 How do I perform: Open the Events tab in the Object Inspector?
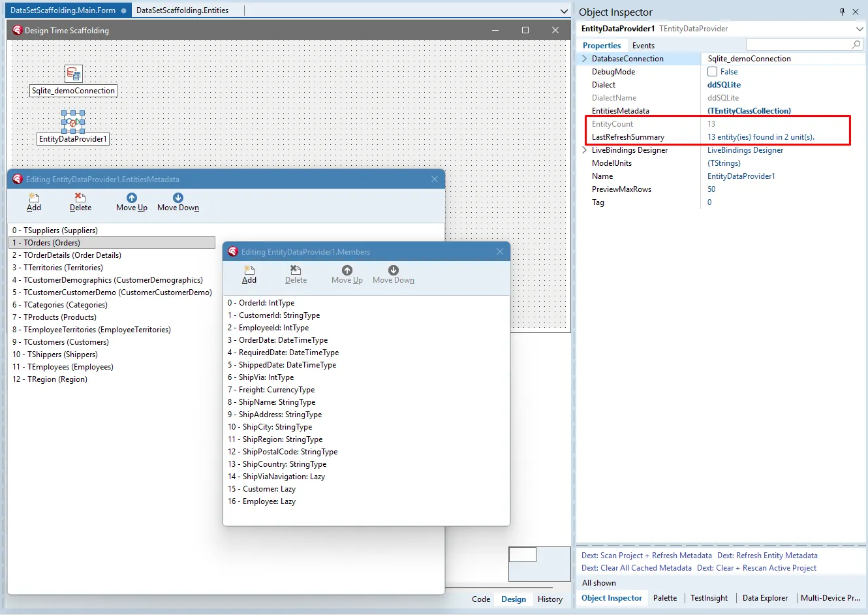tap(643, 46)
